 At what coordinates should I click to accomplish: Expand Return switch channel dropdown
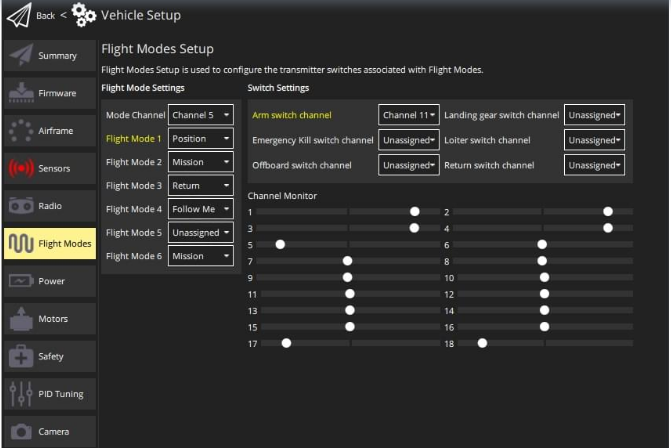click(594, 165)
